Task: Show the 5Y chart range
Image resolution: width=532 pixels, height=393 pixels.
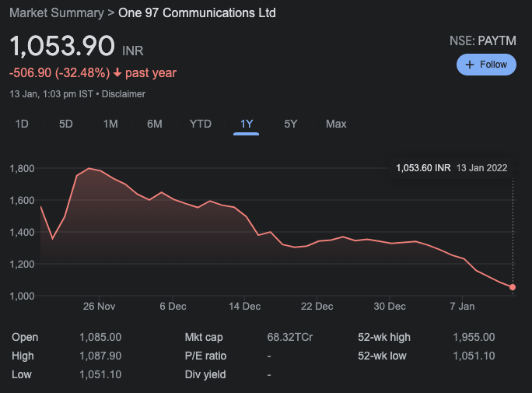Action: coord(291,124)
